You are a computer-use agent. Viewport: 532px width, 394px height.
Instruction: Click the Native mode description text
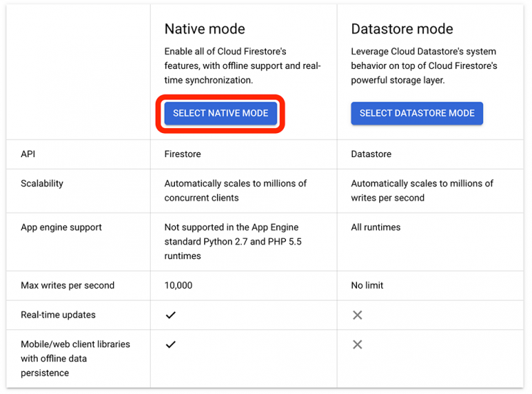243,66
